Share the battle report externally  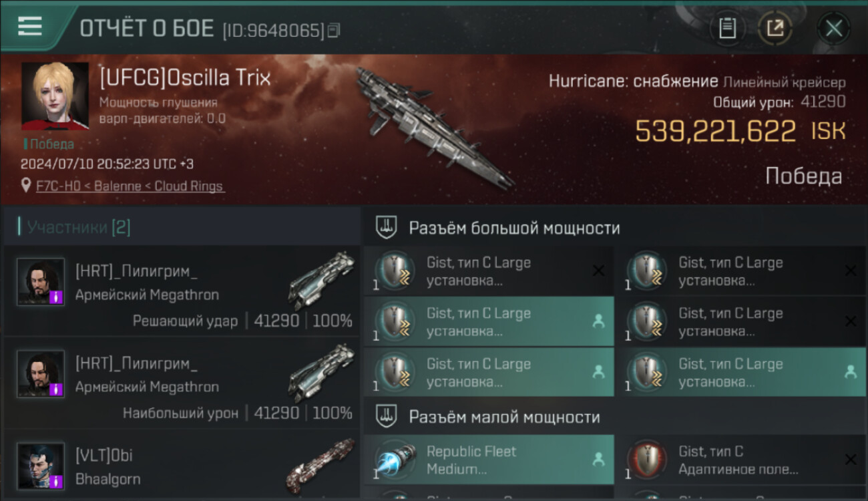(775, 28)
